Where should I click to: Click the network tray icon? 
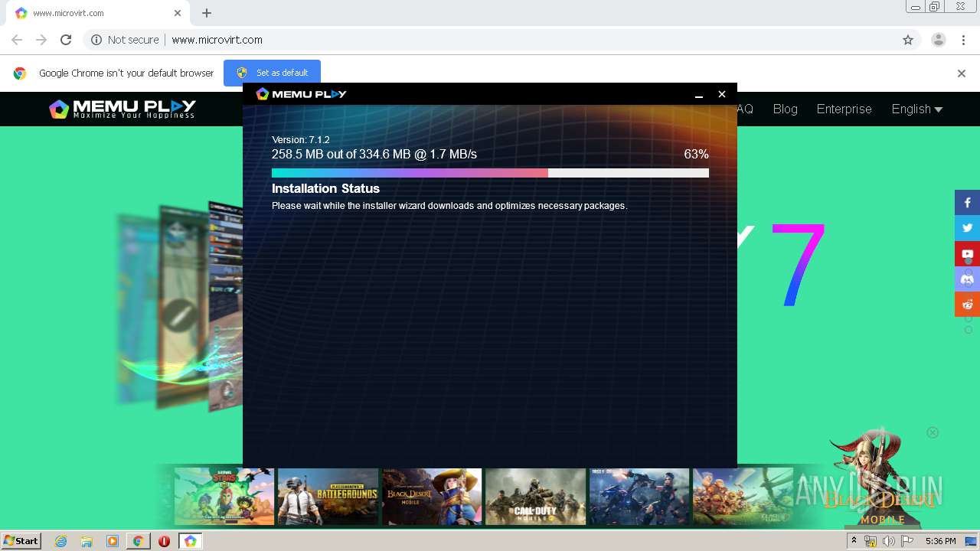[870, 541]
